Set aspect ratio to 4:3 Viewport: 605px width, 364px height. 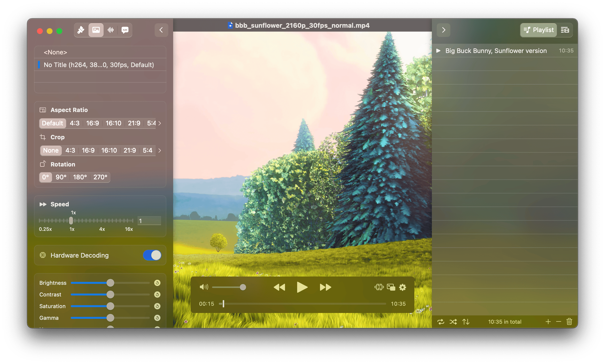coord(75,123)
